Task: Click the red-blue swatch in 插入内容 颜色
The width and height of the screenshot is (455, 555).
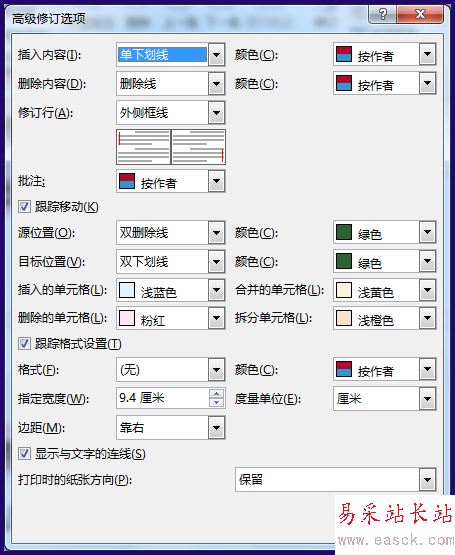Action: pos(343,54)
